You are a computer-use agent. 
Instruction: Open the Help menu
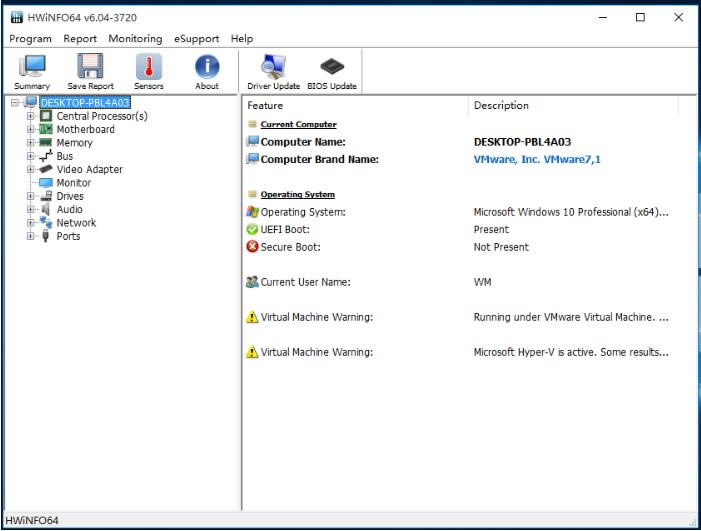pos(242,39)
